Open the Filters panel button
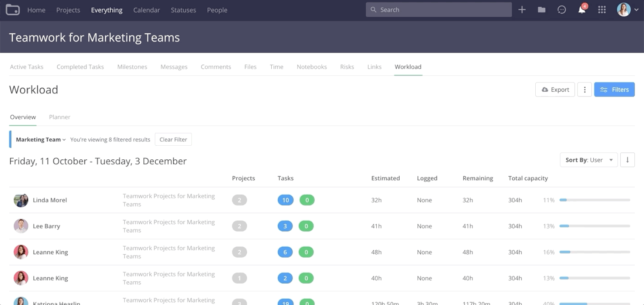 pos(614,90)
